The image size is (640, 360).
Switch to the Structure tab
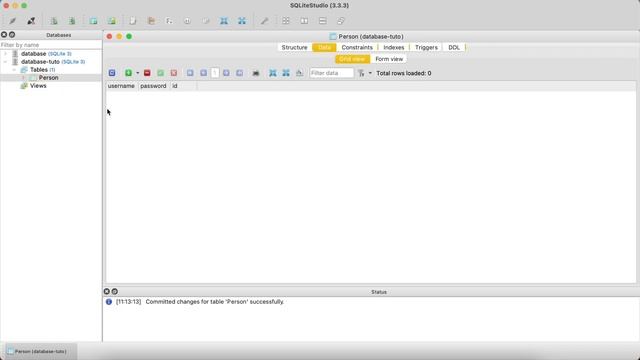coord(294,47)
